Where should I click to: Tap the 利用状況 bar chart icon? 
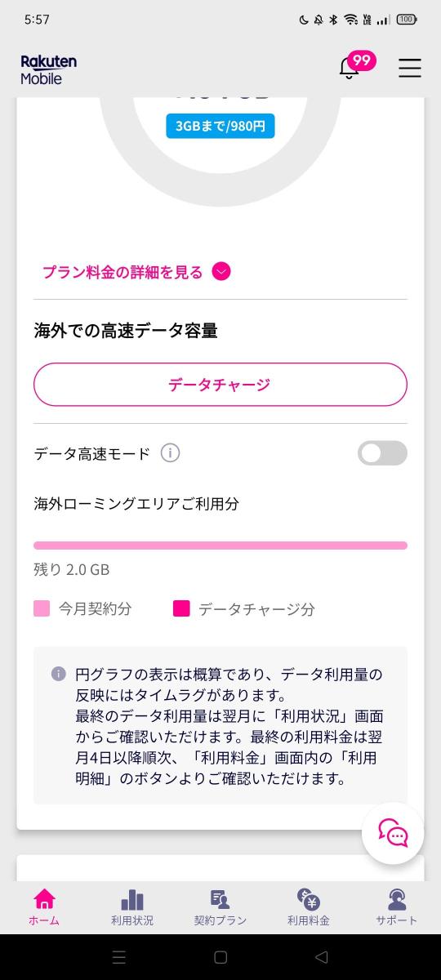[132, 899]
